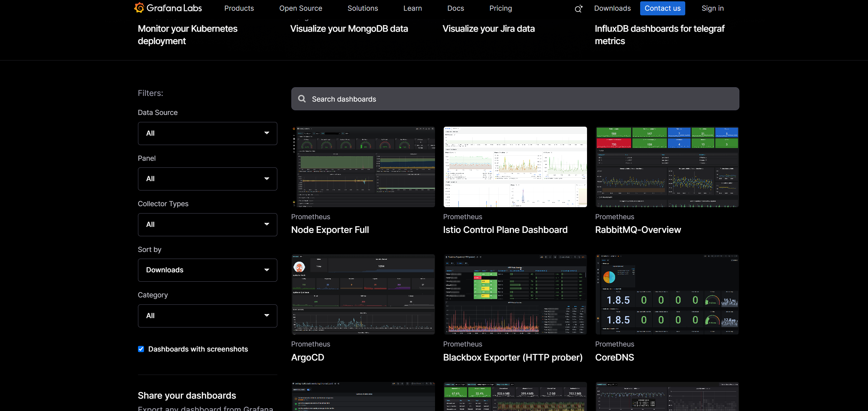Open Blackbox Exporter (HTTP prober) link

513,358
